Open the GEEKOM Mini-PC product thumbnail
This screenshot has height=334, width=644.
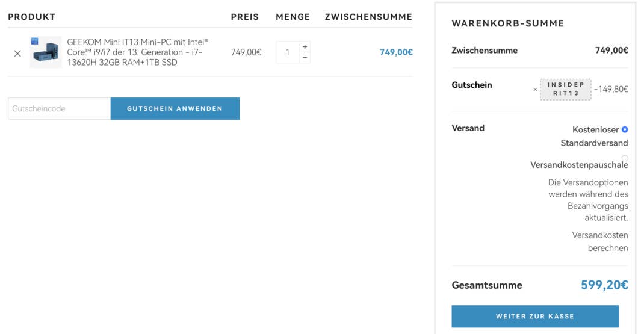(x=46, y=52)
